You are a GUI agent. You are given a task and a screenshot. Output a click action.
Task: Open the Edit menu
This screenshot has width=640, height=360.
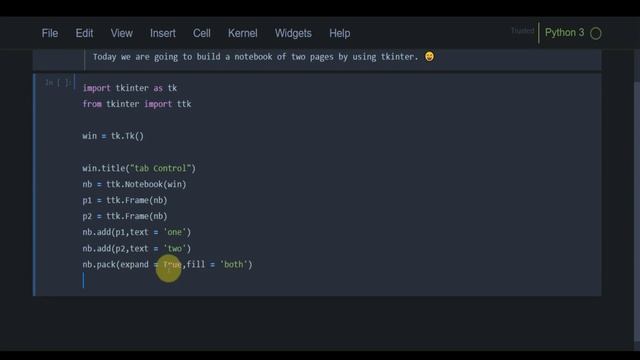coord(84,33)
